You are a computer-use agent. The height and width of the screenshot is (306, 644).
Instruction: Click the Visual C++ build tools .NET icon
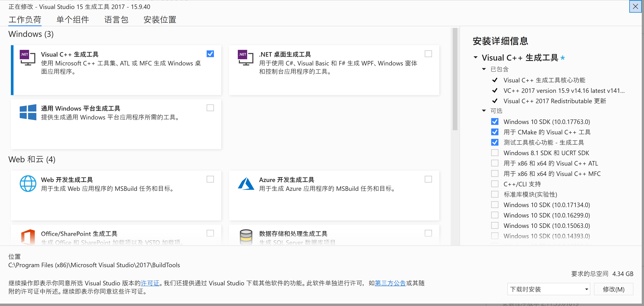coord(27,58)
